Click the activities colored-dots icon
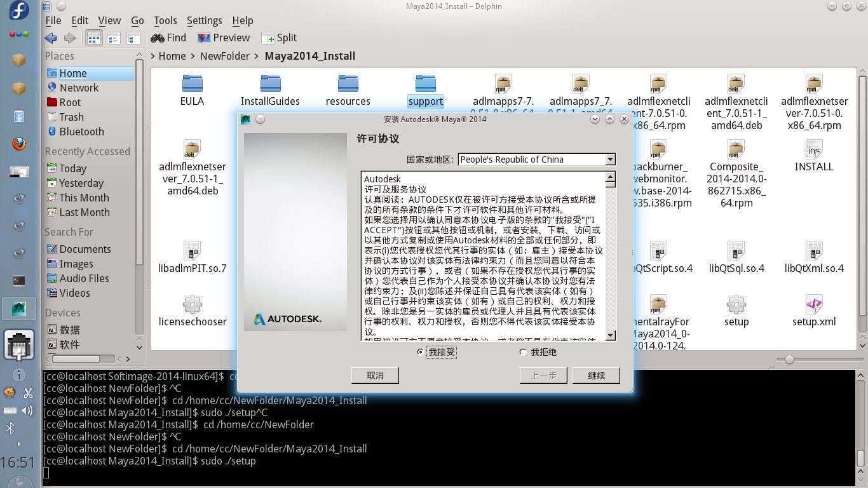868x488 pixels. click(x=19, y=34)
